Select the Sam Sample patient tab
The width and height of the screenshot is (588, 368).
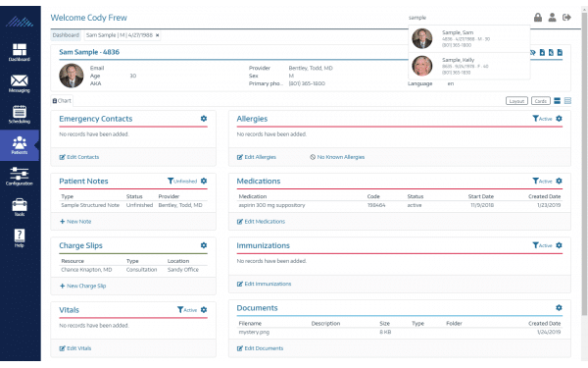[120, 35]
